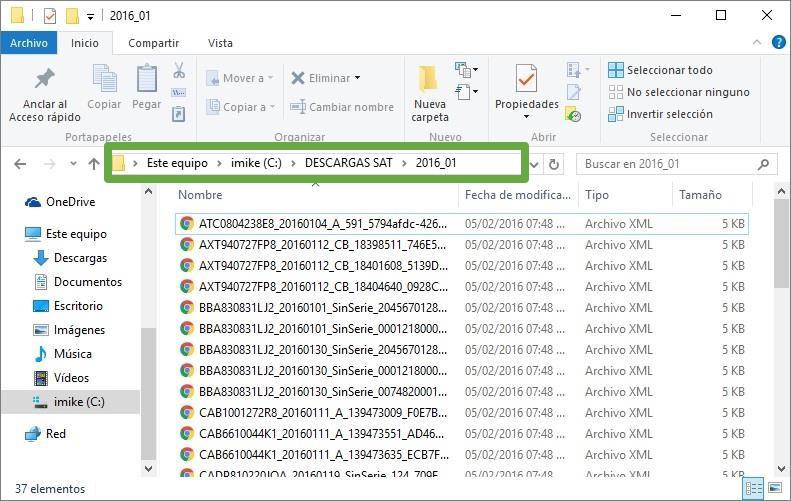
Task: Open Imágenes folder in sidebar
Action: [x=69, y=329]
